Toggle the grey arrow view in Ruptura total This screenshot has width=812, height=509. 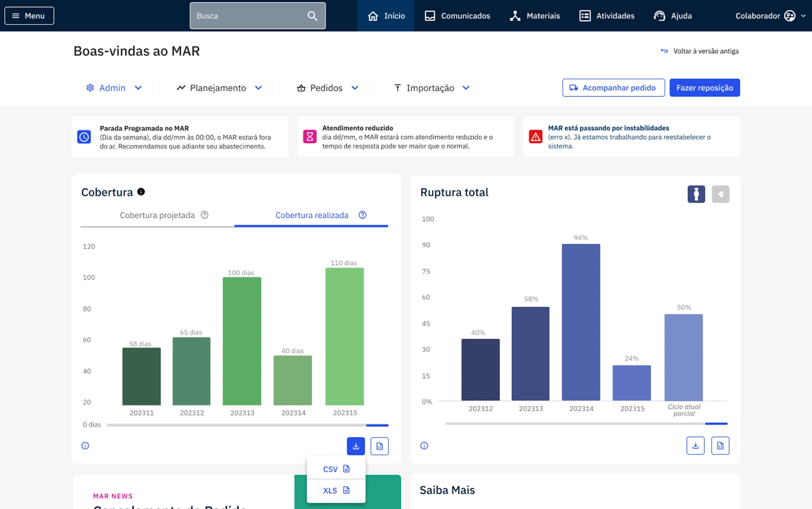[x=721, y=194]
